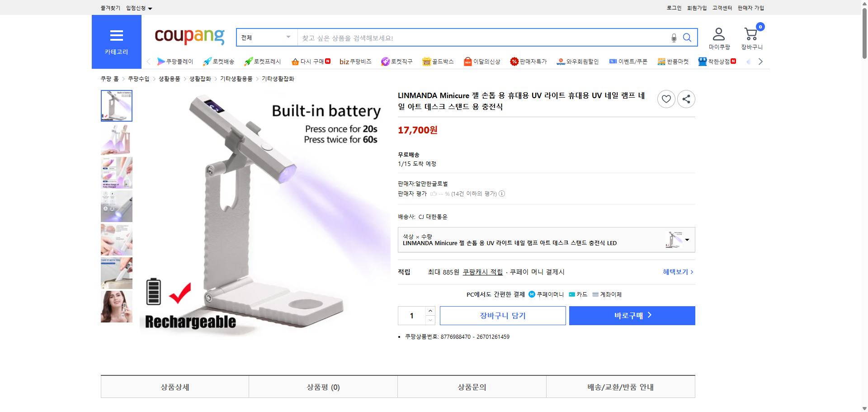Image resolution: width=868 pixels, height=412 pixels.
Task: Open the 카테고리 hamburger menu
Action: (x=116, y=36)
